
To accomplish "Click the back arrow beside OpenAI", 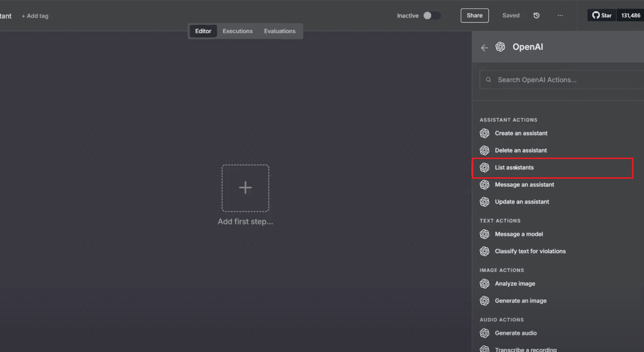I will tap(484, 47).
